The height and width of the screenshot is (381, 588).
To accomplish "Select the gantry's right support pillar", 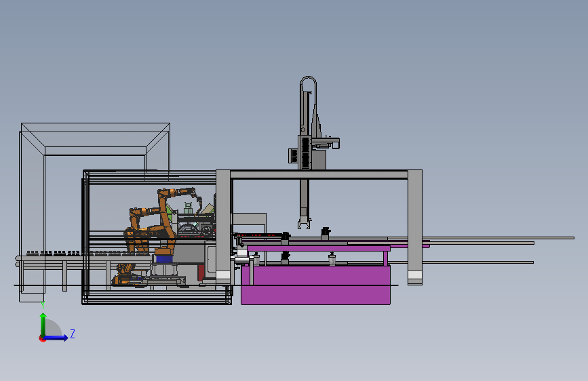I will pos(415,227).
